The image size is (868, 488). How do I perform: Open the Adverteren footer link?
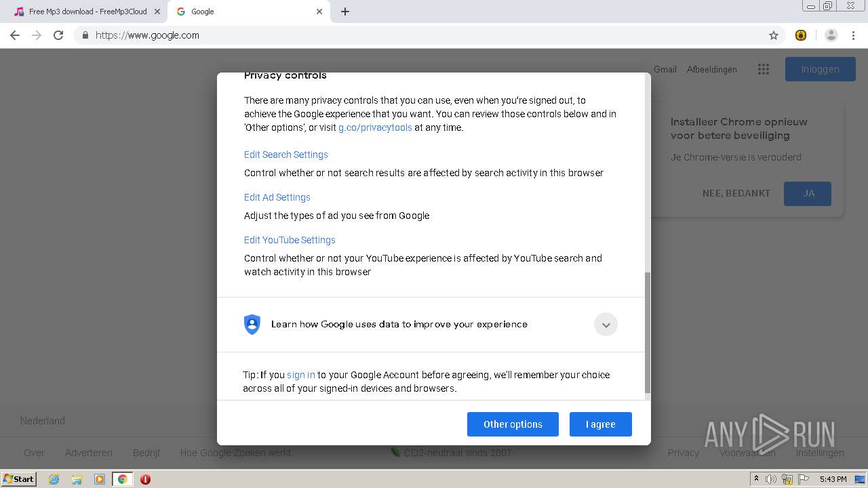pos(89,453)
